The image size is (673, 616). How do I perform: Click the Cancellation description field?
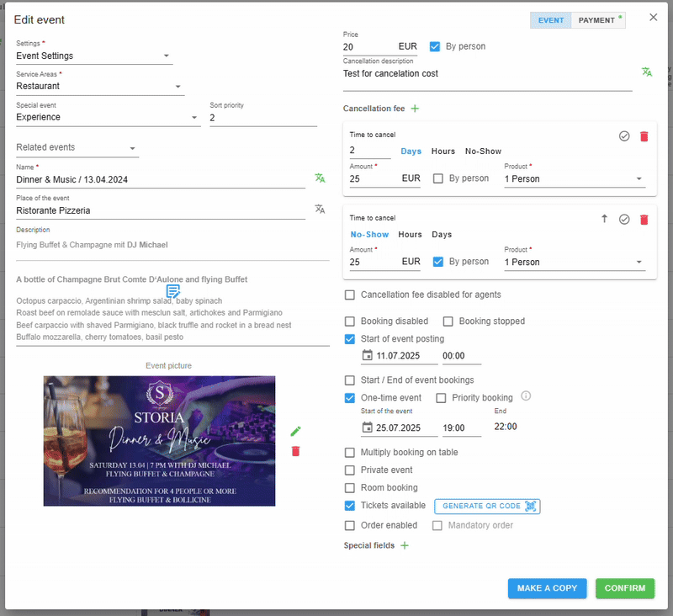tap(488, 77)
